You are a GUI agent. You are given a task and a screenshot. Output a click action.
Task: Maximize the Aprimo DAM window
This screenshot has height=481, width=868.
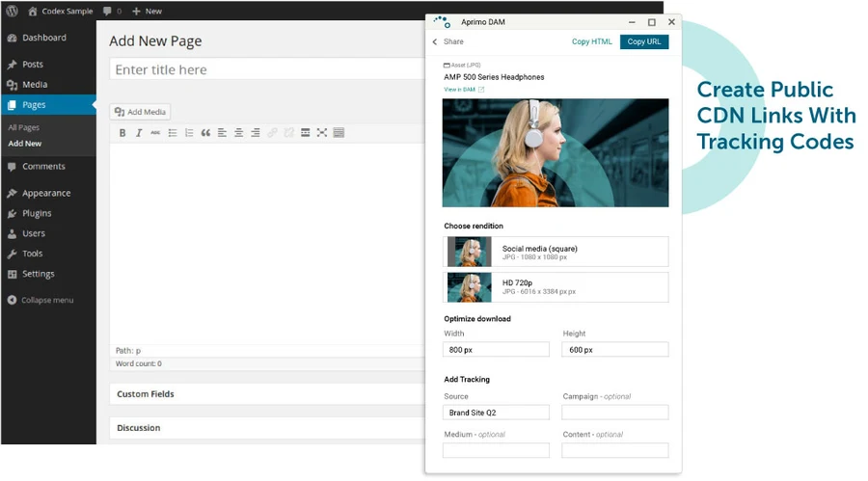[x=652, y=22]
